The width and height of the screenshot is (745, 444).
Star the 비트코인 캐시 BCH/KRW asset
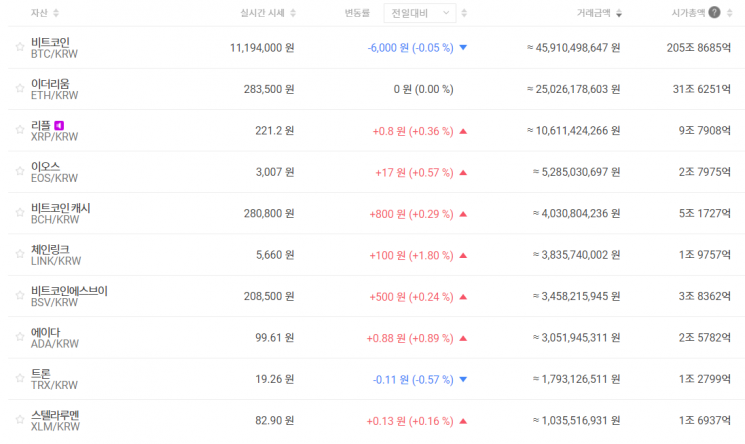tap(19, 212)
